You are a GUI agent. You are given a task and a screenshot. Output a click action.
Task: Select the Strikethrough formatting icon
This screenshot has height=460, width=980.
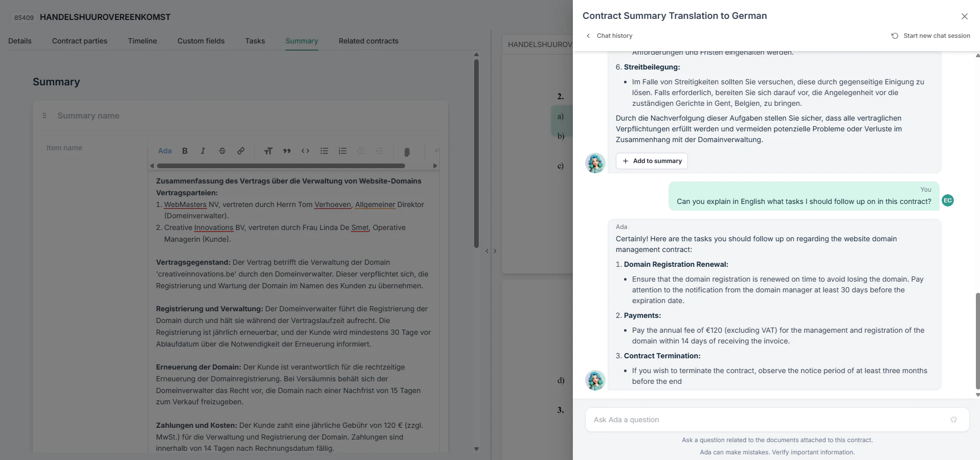pos(222,151)
